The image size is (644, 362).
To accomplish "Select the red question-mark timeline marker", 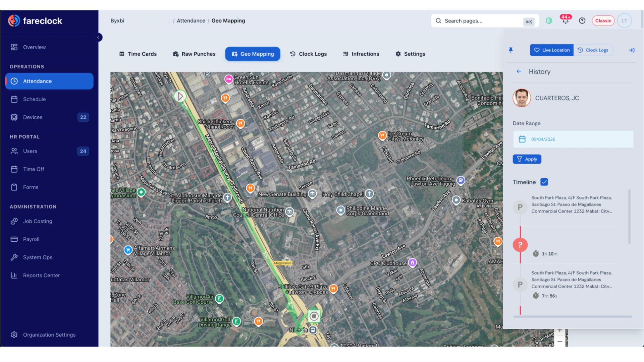I will point(520,245).
